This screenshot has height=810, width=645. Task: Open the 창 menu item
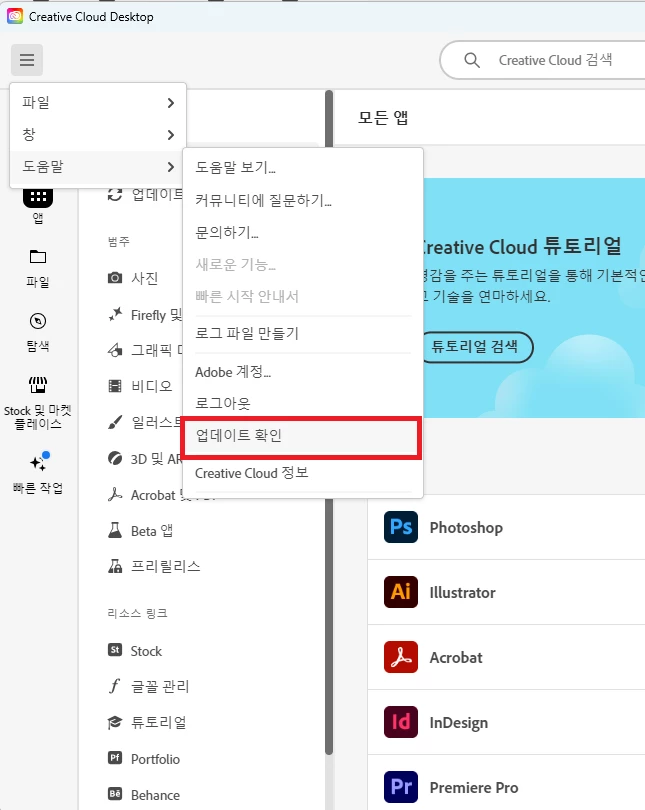[98, 135]
